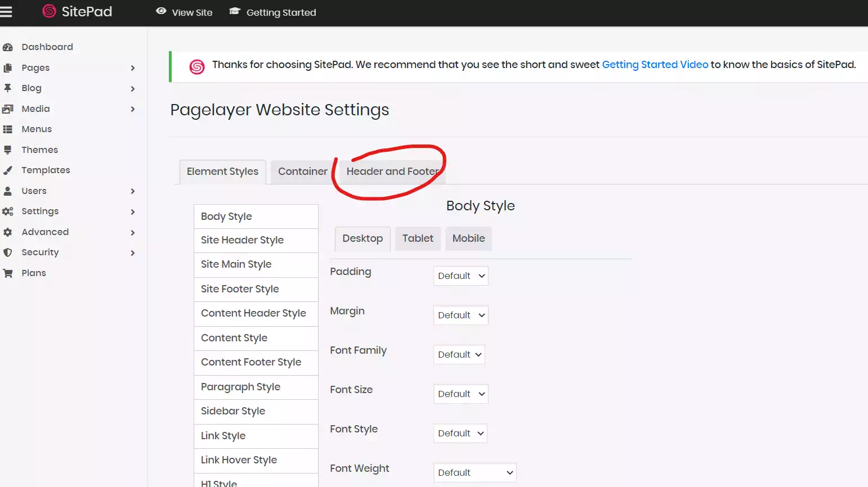Click the Advanced cog icon

(x=8, y=232)
